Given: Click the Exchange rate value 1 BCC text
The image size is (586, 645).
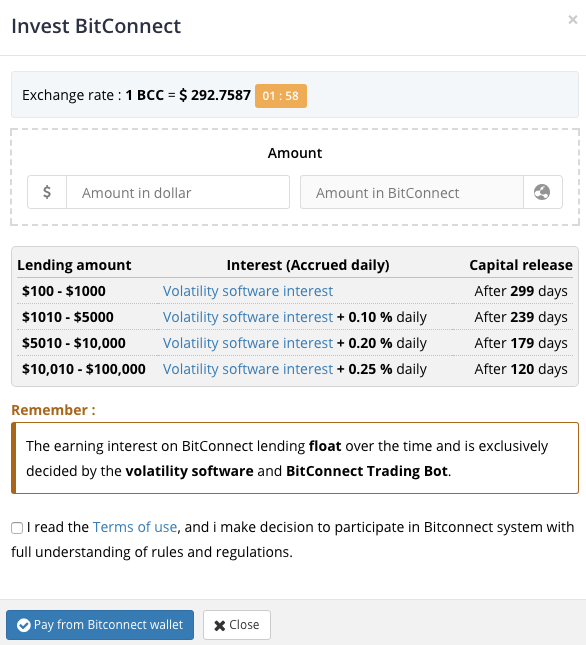Looking at the screenshot, I should point(145,95).
